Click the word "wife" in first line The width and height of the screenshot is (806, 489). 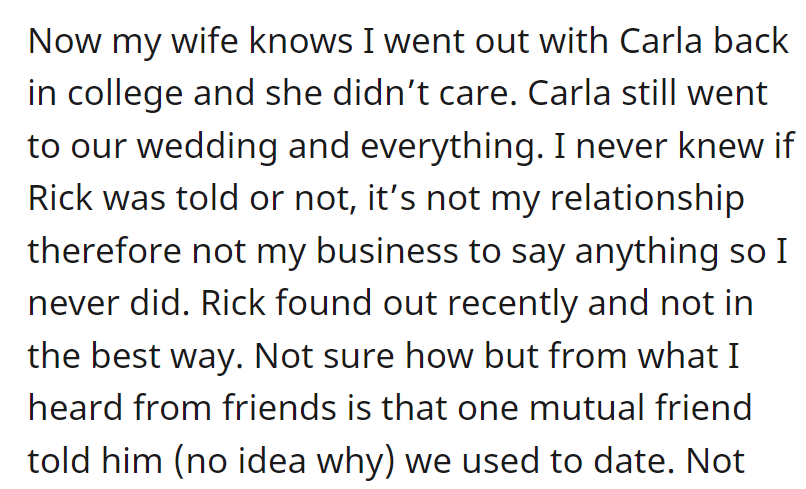pyautogui.click(x=204, y=41)
